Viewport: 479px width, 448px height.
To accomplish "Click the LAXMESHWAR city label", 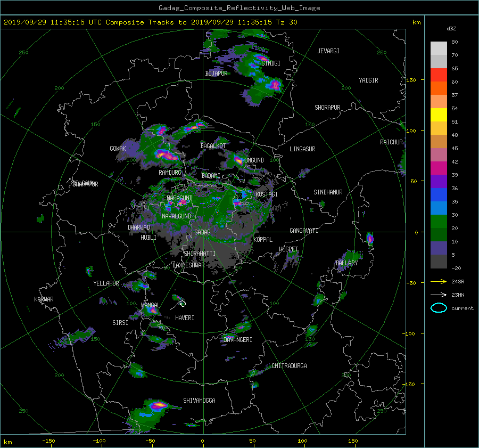I will [x=188, y=265].
